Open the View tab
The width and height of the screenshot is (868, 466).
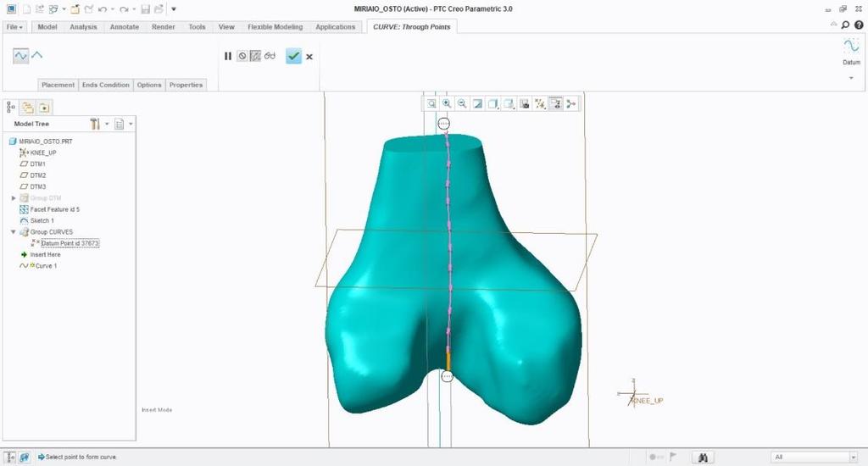point(226,26)
